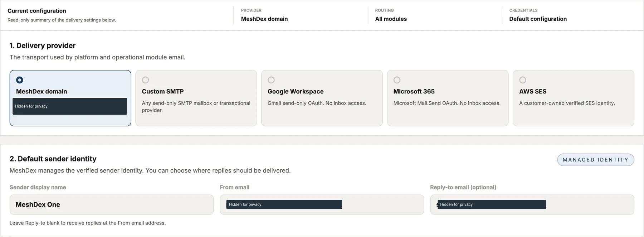Click the Custom SMTP provider card description

(196, 107)
